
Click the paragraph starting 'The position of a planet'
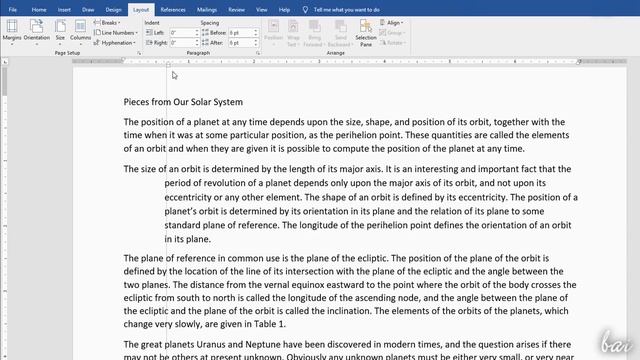pyautogui.click(x=347, y=135)
